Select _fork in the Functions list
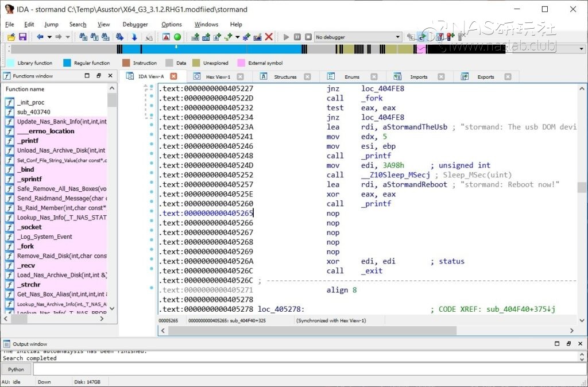This screenshot has width=588, height=387. [x=25, y=246]
